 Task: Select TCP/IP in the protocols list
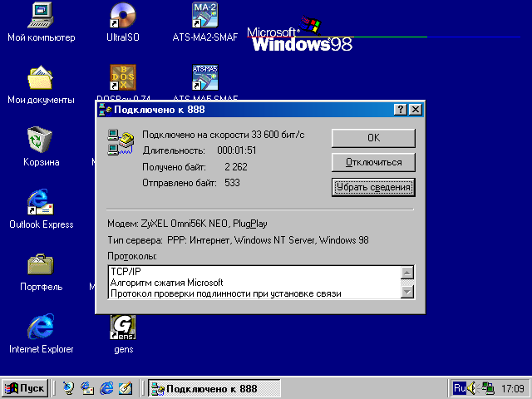126,272
